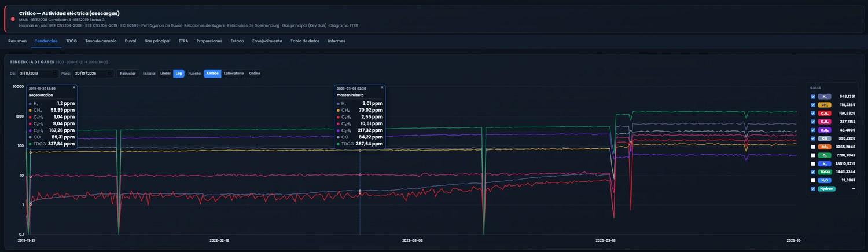Click the N₂ value 28510,5215
Screen dimensions: 868x252
point(845,164)
